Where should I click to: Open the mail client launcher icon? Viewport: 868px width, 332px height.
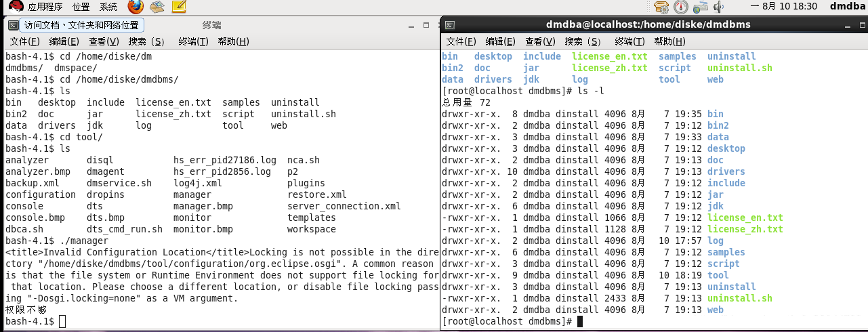pos(157,7)
